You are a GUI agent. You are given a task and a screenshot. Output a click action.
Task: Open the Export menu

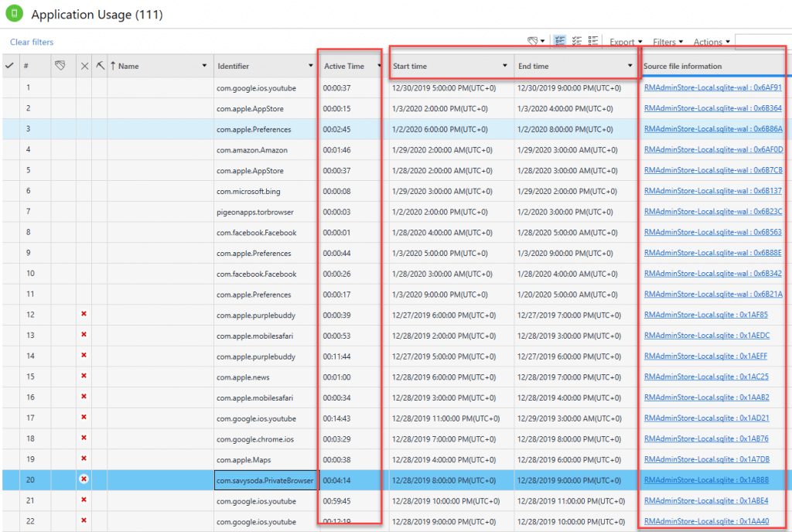626,42
